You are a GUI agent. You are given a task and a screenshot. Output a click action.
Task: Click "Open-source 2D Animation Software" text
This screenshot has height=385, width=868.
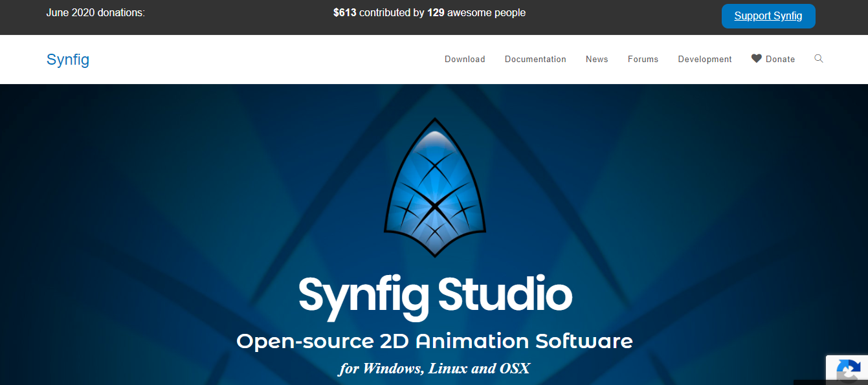434,341
